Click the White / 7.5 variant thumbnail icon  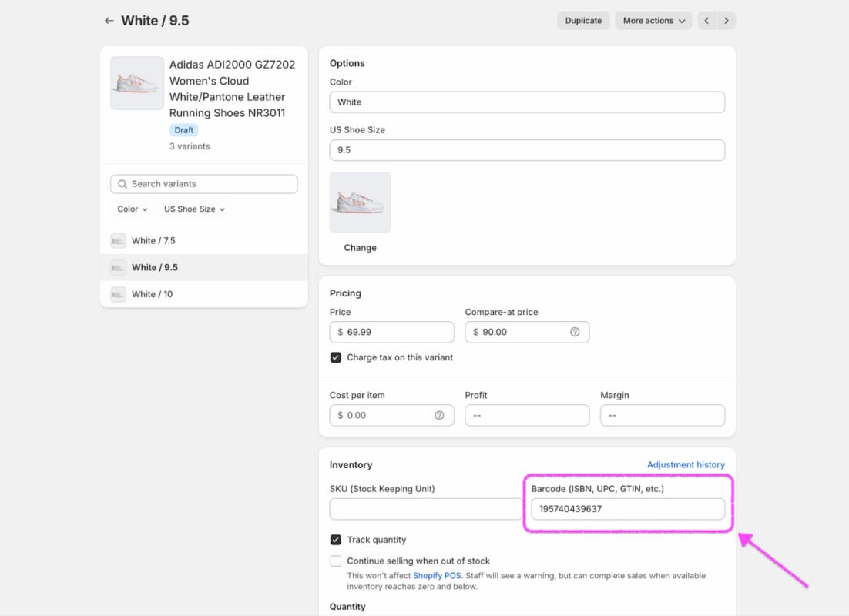tap(118, 241)
